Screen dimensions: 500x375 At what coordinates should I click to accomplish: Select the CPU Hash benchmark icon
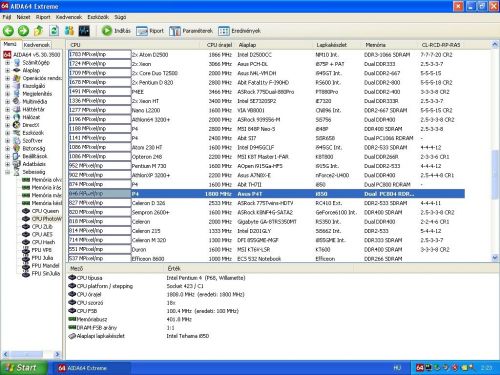click(x=26, y=242)
